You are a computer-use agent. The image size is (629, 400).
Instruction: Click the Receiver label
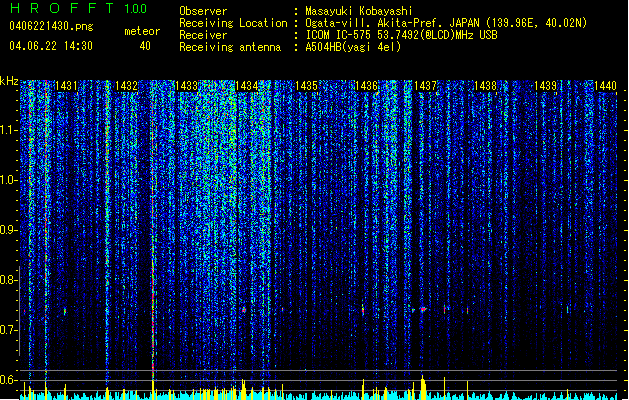click(x=203, y=35)
